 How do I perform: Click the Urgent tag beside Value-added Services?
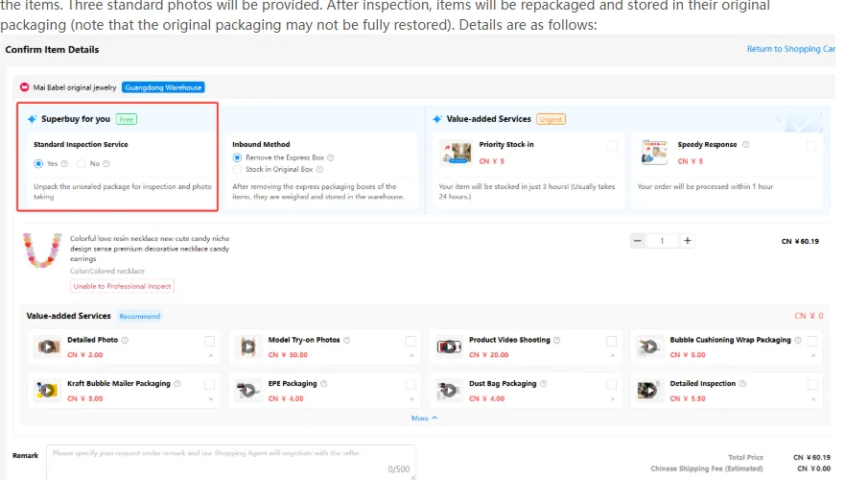551,119
